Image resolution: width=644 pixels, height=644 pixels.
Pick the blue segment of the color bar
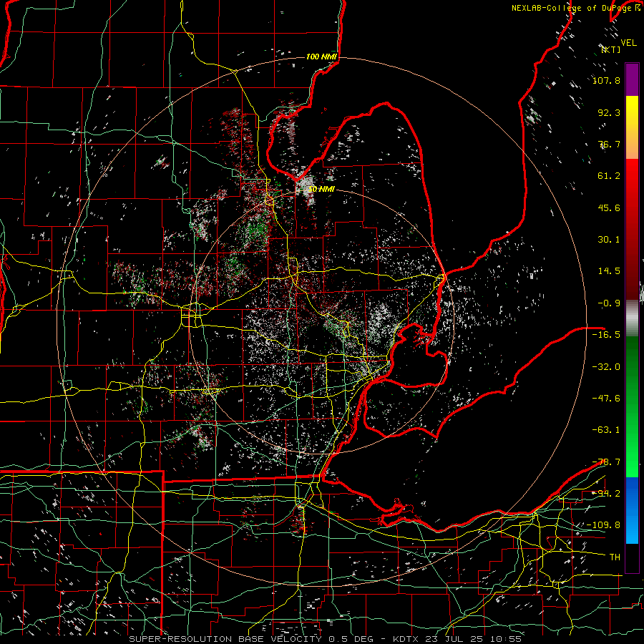pyautogui.click(x=632, y=509)
